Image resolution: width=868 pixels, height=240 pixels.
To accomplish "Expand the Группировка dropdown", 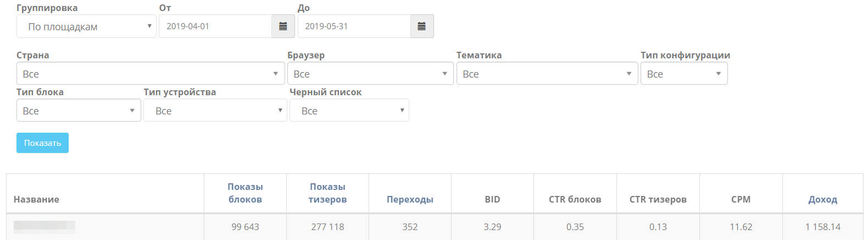I will tap(86, 26).
